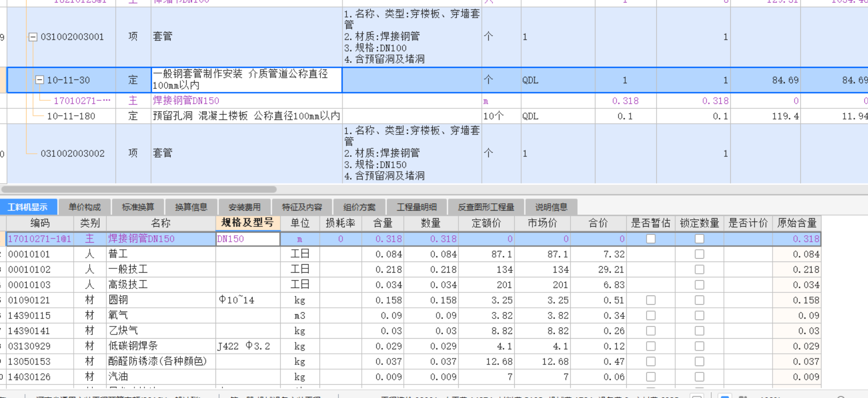Click the 规格及型号 column header
The image size is (868, 398).
[248, 223]
